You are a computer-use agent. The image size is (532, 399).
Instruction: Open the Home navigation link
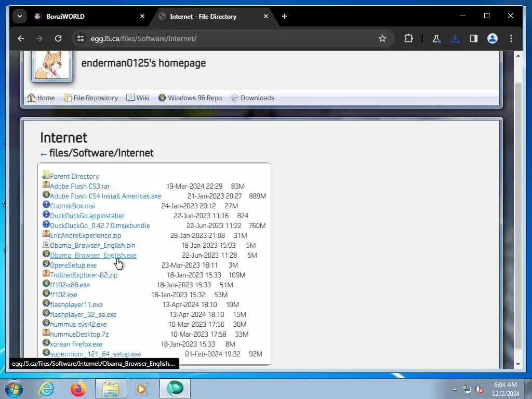pyautogui.click(x=41, y=98)
